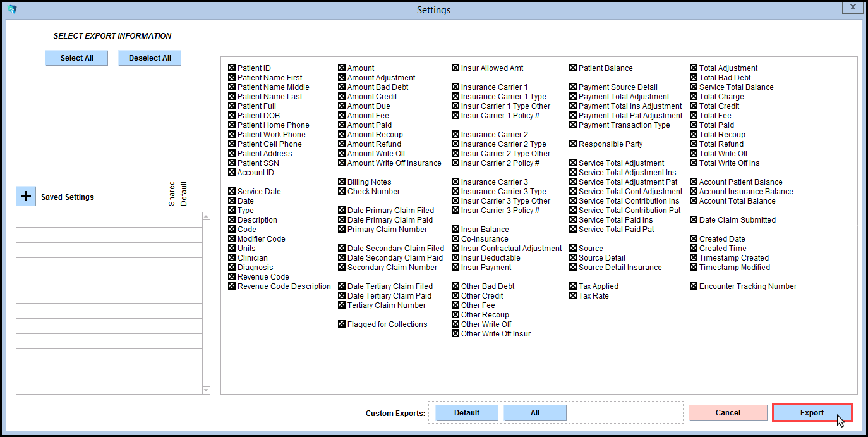
Task: Close the Settings window
Action: click(x=853, y=8)
